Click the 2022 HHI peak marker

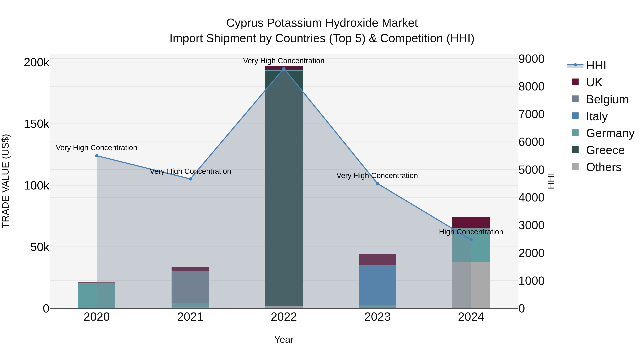pos(284,69)
